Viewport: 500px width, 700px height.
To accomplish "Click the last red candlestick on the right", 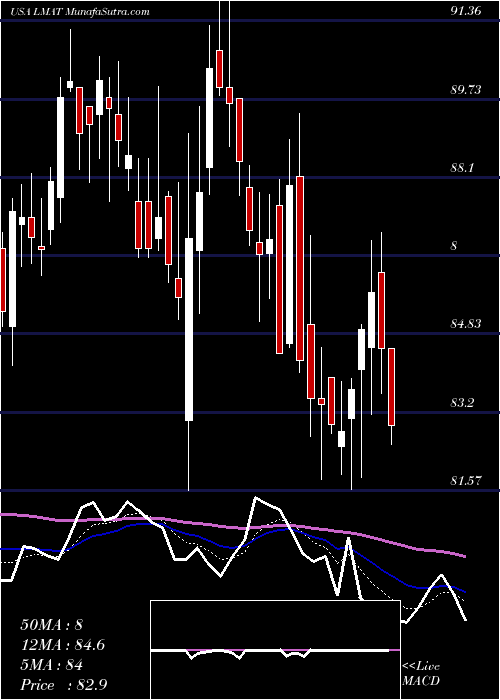I will (x=392, y=387).
